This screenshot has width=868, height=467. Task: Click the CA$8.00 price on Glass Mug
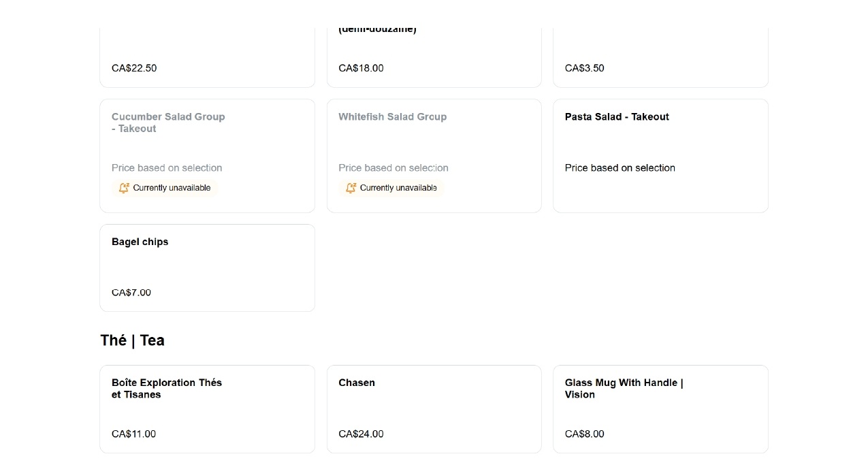[584, 434]
